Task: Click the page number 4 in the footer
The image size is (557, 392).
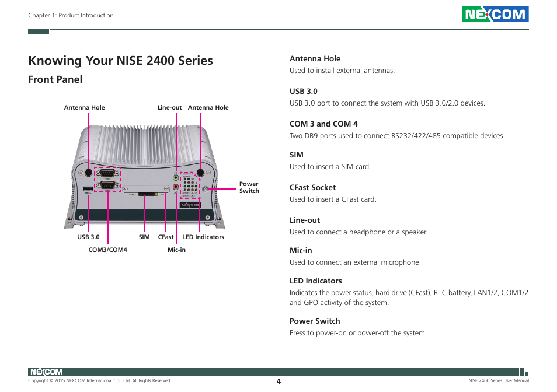Action: [278, 381]
